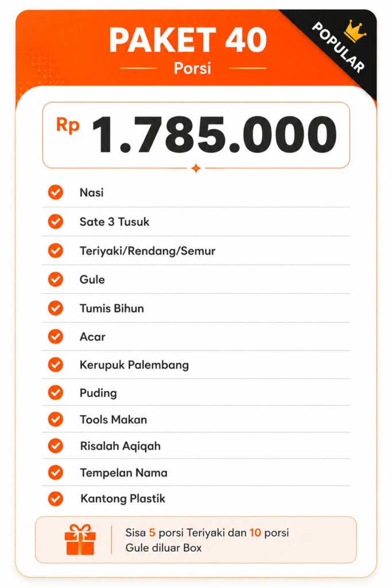Click the bonus Sisa 5 porsi Teriyaki banner
392x588 pixels.
tap(196, 540)
